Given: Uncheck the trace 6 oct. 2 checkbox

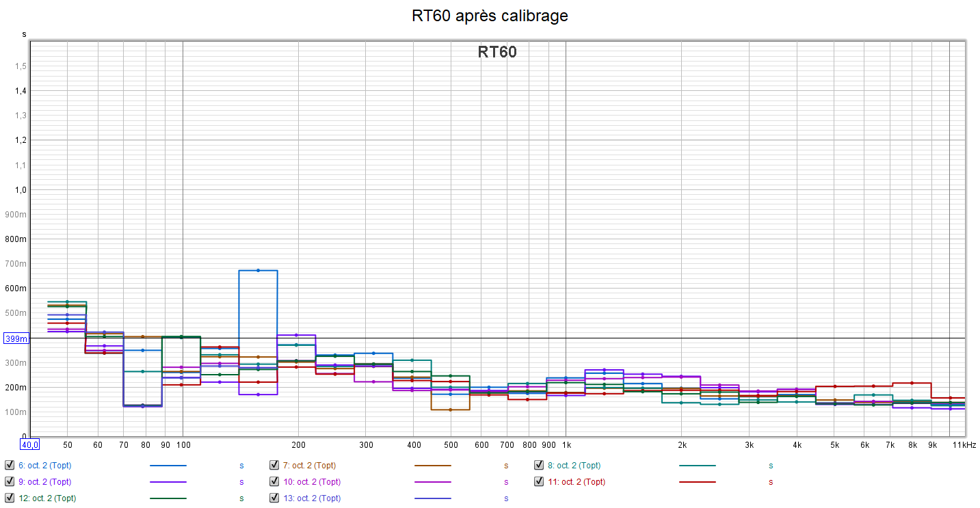Looking at the screenshot, I should pyautogui.click(x=10, y=465).
